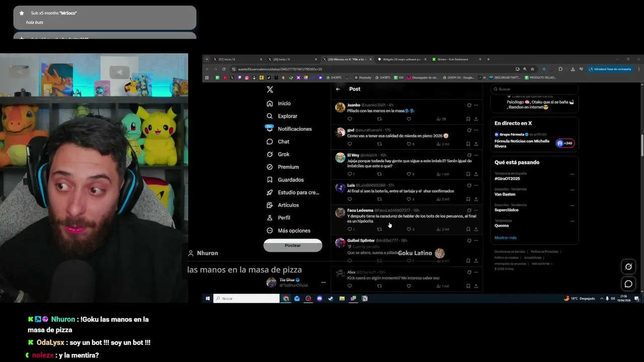Bookmark Juanko's post

pyautogui.click(x=468, y=119)
